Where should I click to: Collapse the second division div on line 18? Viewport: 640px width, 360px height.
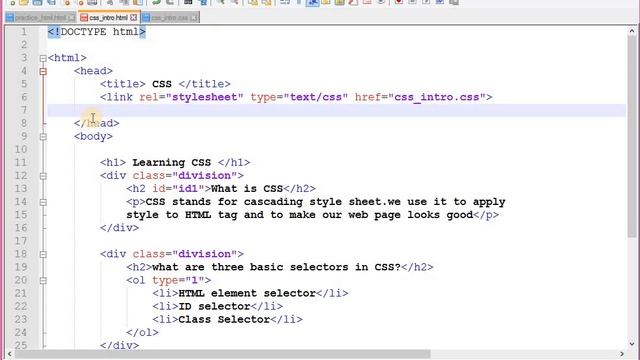(x=43, y=254)
